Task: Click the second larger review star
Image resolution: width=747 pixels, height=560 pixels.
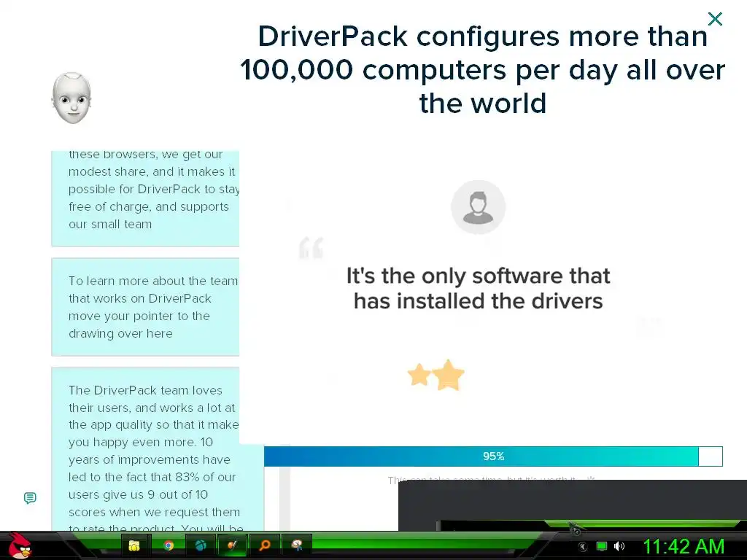Action: (449, 376)
